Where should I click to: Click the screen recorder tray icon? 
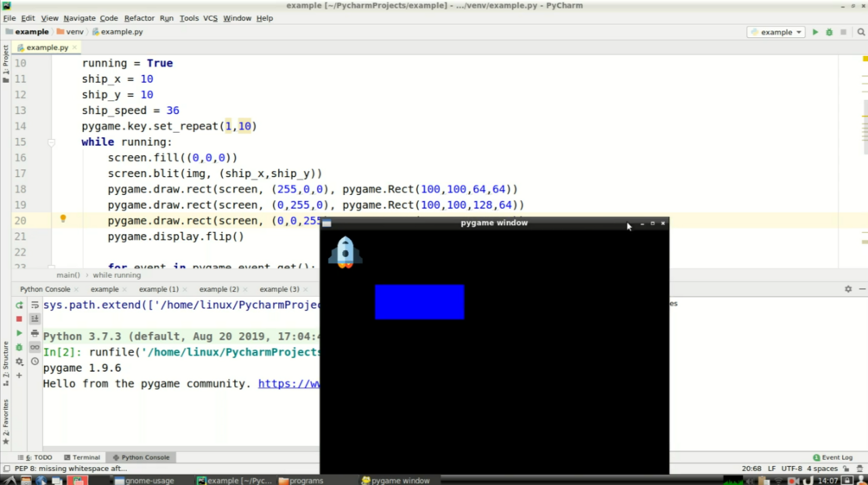[793, 481]
